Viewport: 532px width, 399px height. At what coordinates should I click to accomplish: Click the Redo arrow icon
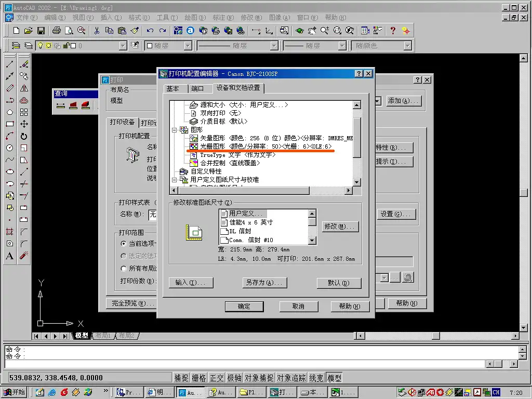pyautogui.click(x=163, y=31)
